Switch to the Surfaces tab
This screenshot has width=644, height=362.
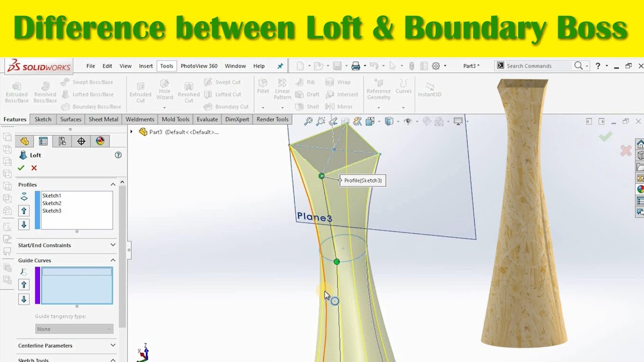coord(70,119)
